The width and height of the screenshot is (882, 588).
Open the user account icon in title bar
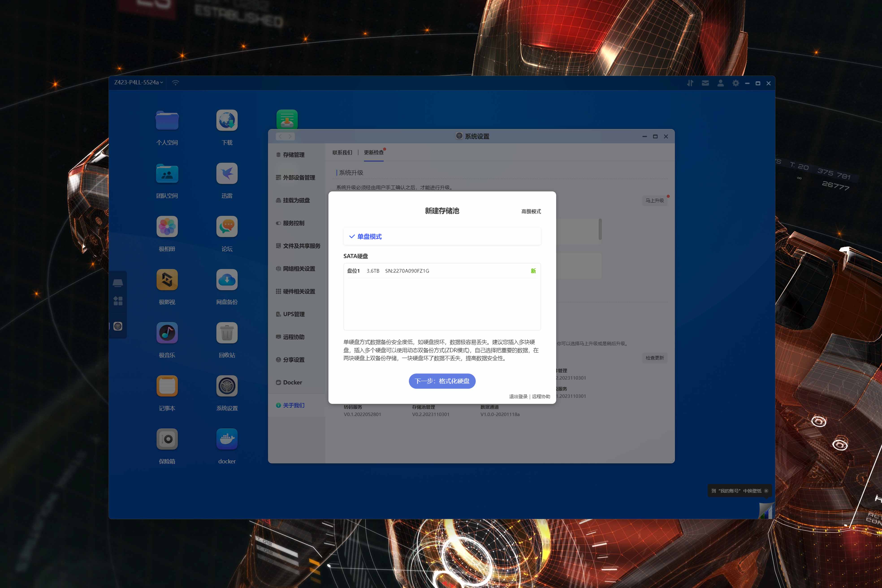point(720,83)
